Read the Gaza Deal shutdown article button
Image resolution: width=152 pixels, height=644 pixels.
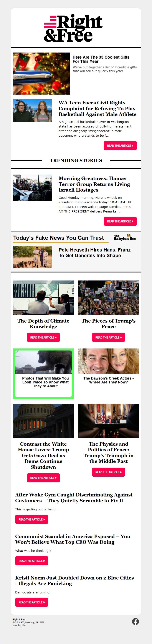click(x=43, y=478)
